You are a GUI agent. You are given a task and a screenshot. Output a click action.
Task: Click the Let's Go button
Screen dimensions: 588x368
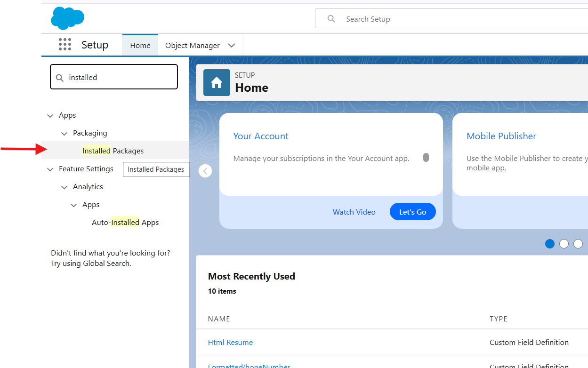pos(413,212)
